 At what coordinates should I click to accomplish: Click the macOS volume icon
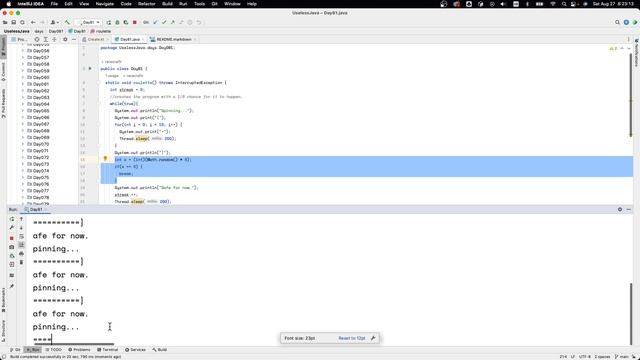[x=503, y=4]
